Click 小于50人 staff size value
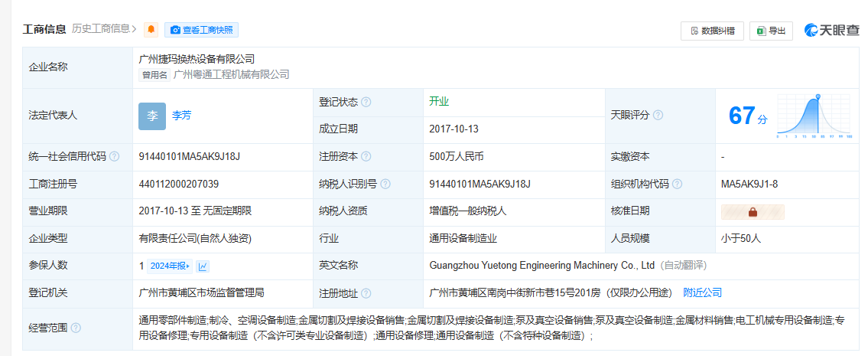The width and height of the screenshot is (868, 356). click(741, 238)
